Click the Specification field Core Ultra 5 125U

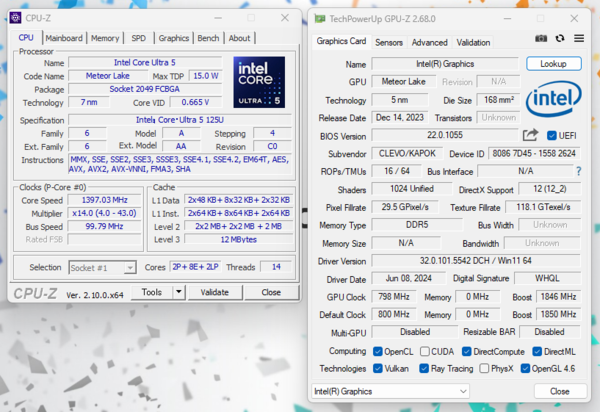pos(180,120)
